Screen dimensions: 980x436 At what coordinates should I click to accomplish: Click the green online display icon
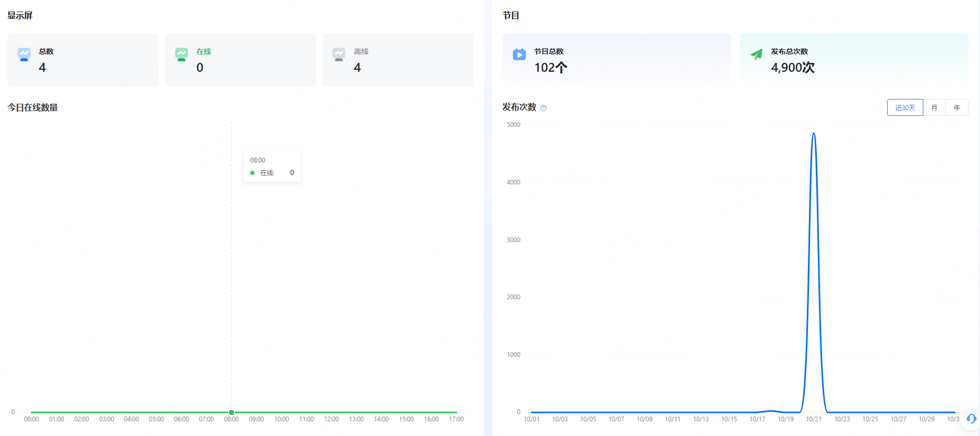pos(182,54)
